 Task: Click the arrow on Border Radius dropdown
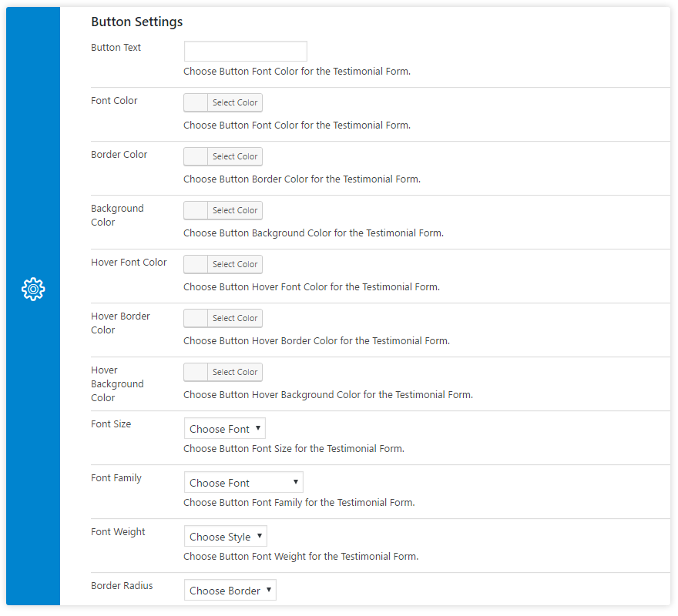(269, 590)
